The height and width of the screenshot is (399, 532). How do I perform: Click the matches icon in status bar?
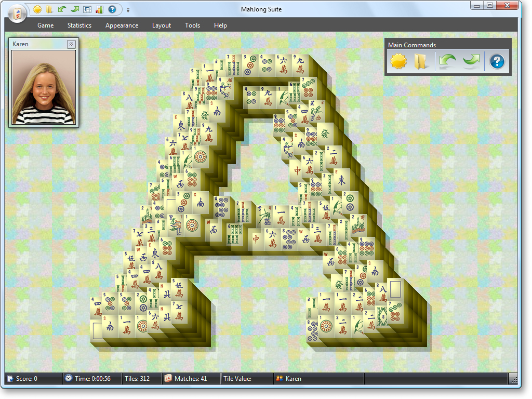point(168,378)
